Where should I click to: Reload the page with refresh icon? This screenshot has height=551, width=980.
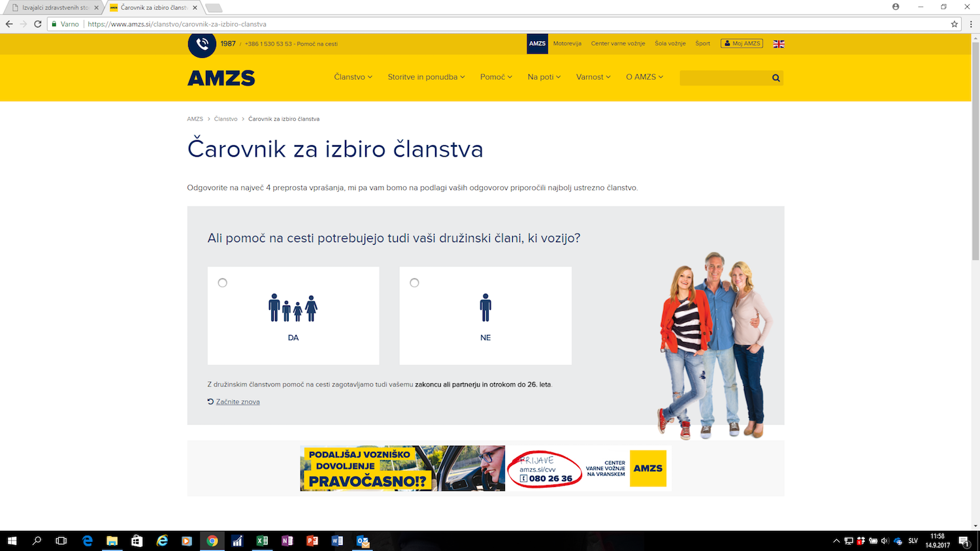(x=38, y=24)
